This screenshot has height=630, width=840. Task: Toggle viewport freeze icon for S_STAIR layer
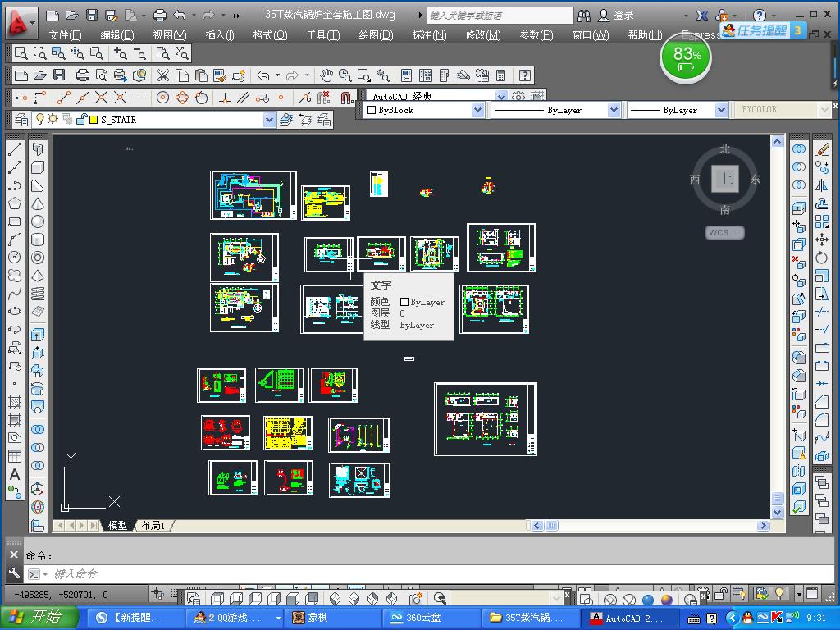[x=67, y=119]
